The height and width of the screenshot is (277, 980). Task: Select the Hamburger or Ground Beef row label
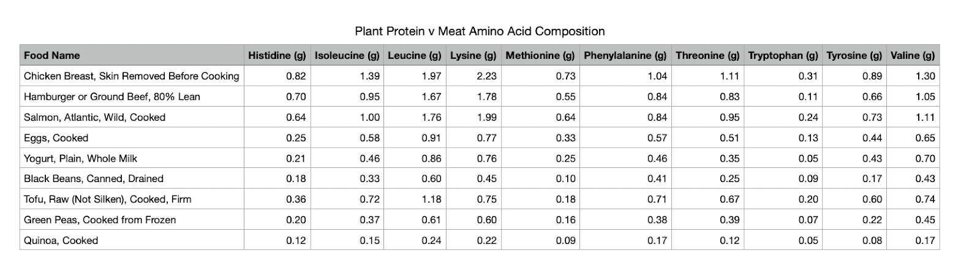[132, 96]
